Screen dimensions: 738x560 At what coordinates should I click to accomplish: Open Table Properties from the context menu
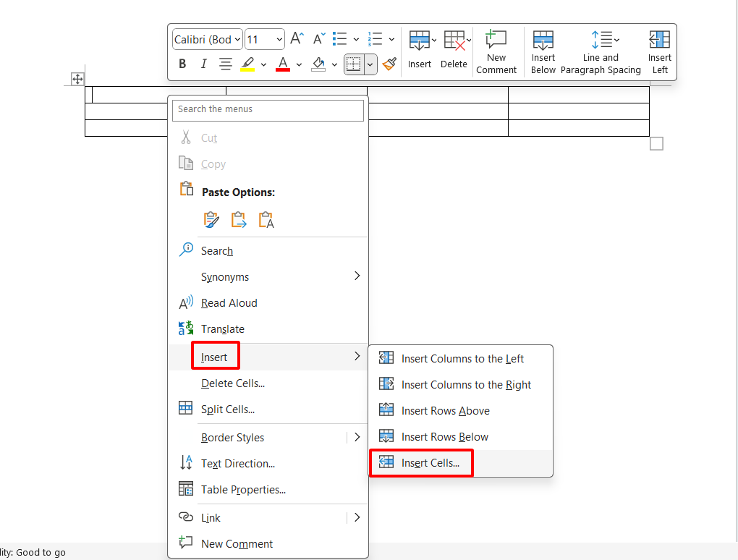tap(243, 490)
